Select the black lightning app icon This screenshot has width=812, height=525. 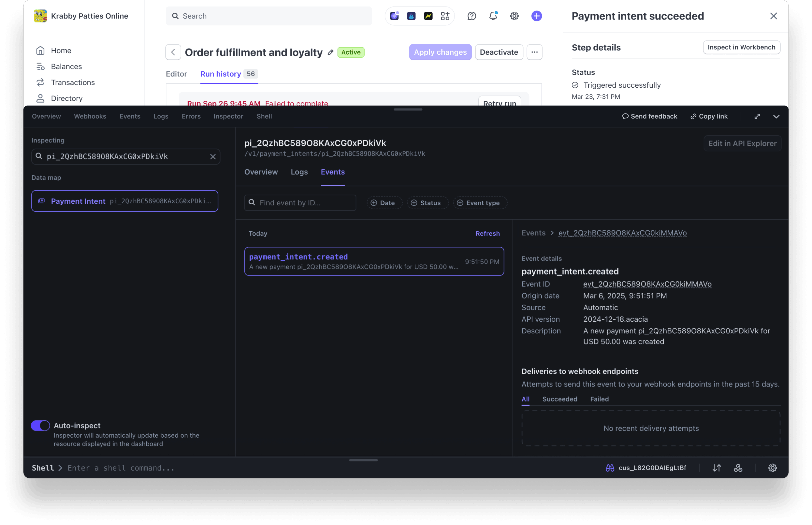(428, 16)
